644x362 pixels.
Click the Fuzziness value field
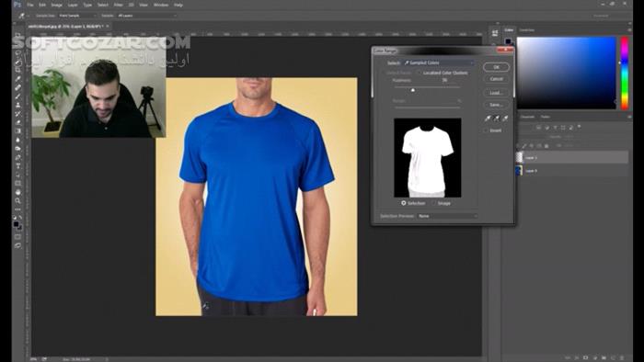click(450, 80)
